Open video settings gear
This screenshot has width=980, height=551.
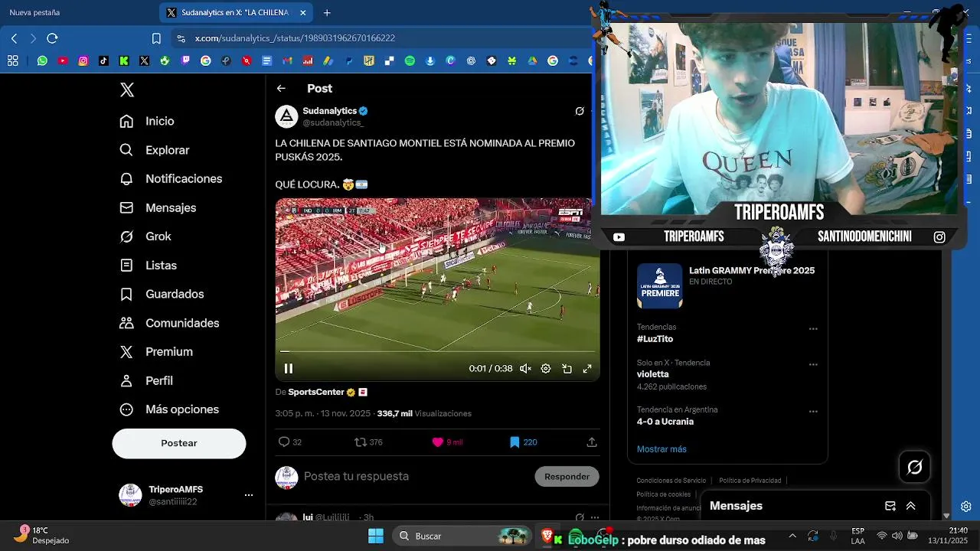tap(546, 369)
